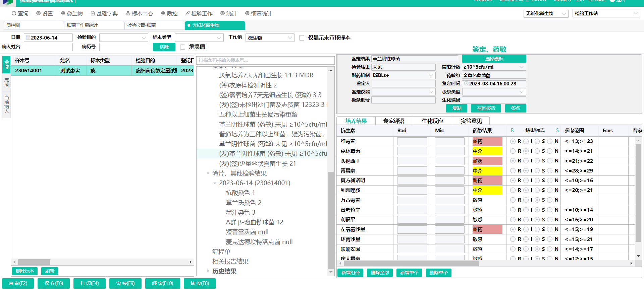The height and width of the screenshot is (290, 644).
Task: Switch to 生化反应 tab
Action: [432, 121]
